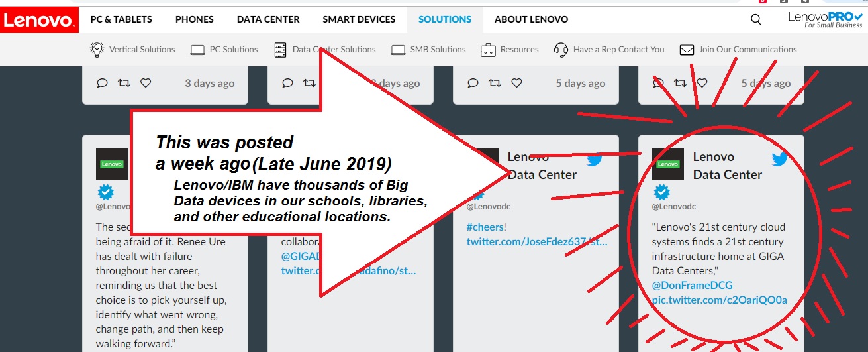Open the PHONES menu
The image size is (868, 352).
click(x=195, y=19)
